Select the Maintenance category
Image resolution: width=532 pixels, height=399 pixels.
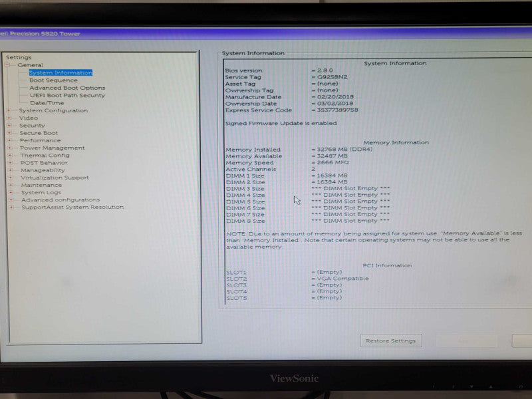point(41,185)
